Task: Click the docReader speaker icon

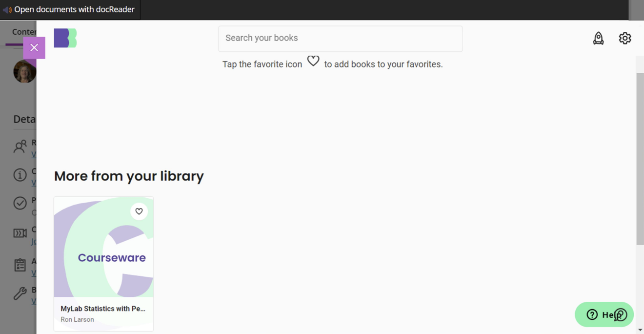Action: tap(7, 10)
